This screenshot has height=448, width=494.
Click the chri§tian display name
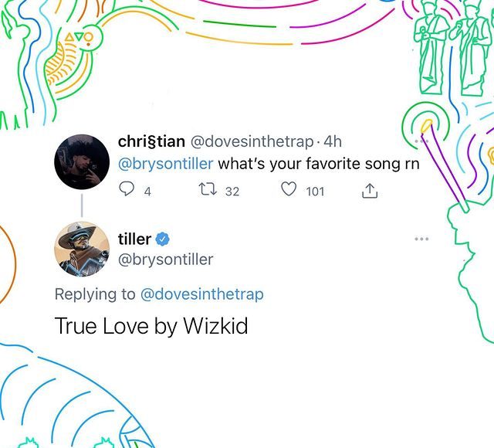point(151,141)
